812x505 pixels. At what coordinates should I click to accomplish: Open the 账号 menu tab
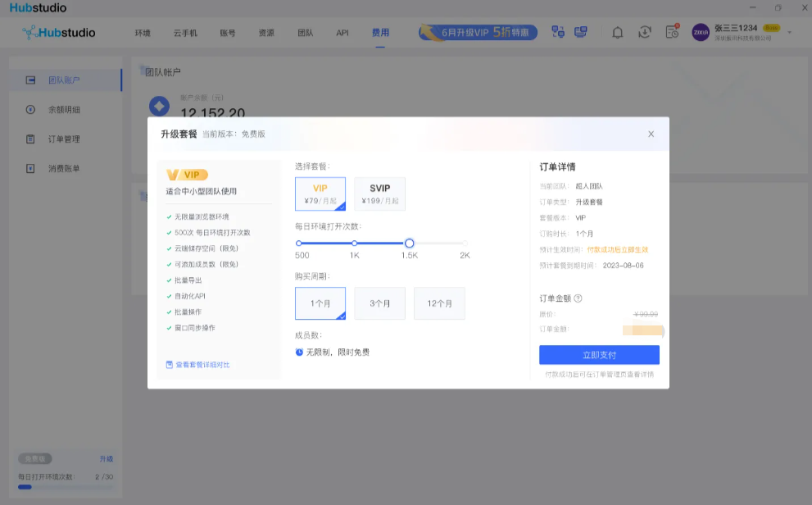[227, 33]
